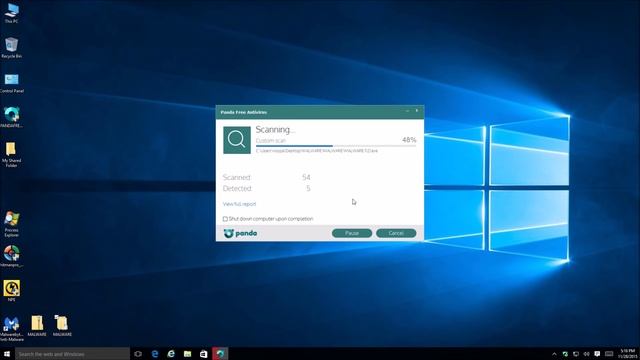Cancel the Panda scan
Screen dimensions: 640x360
(396, 233)
